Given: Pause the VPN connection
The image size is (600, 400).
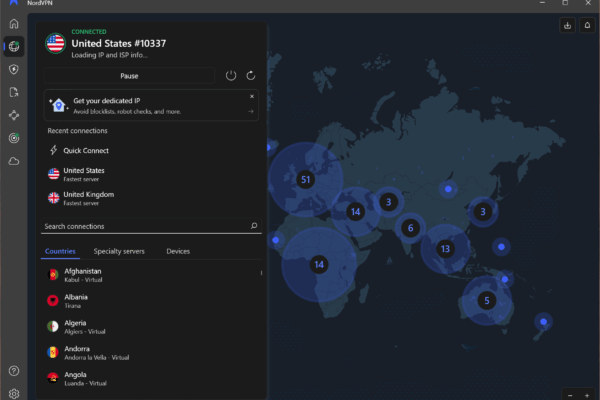Looking at the screenshot, I should click(130, 75).
